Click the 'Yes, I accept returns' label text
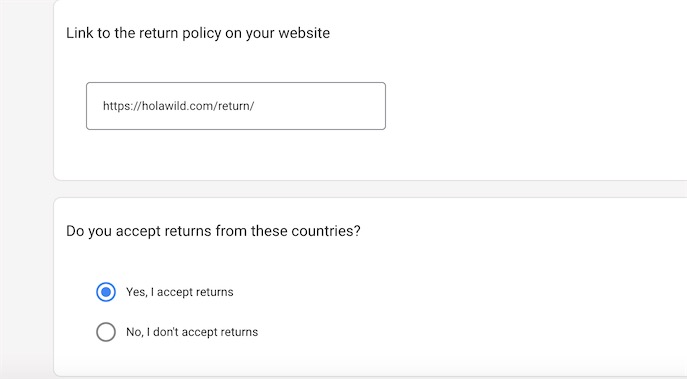 (180, 292)
